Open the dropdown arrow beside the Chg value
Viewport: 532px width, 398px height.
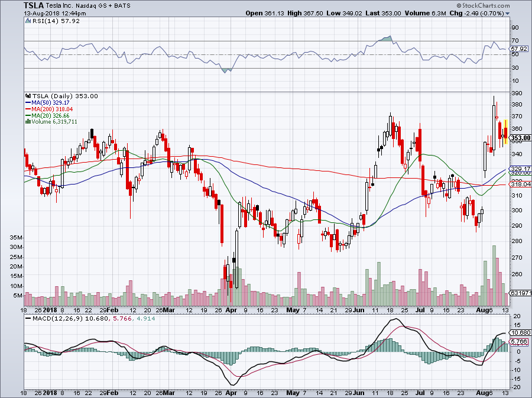coord(508,14)
